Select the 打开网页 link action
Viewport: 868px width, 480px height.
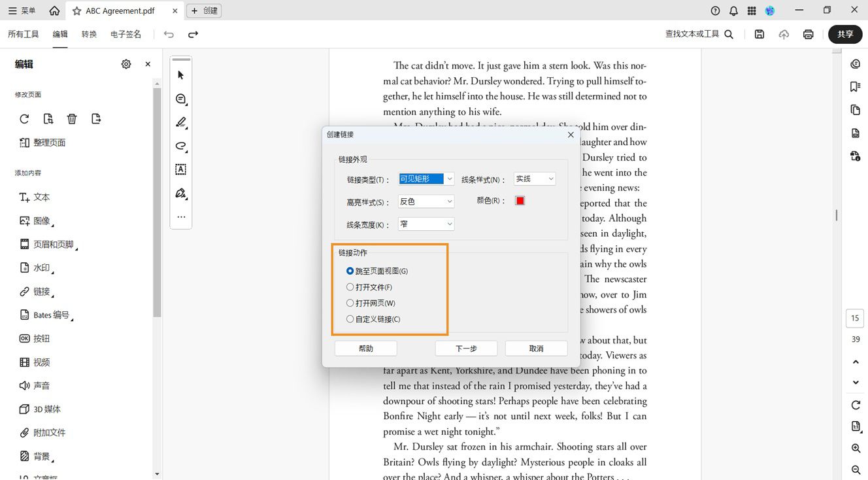[x=350, y=303]
